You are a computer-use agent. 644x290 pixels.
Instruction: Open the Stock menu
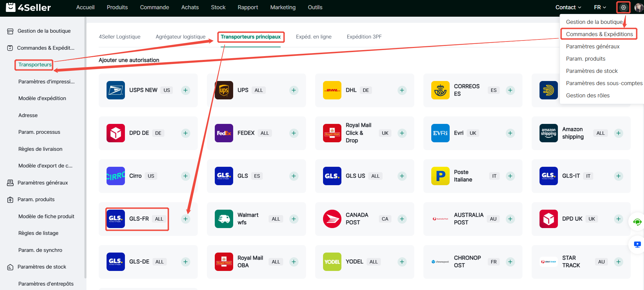click(x=218, y=7)
